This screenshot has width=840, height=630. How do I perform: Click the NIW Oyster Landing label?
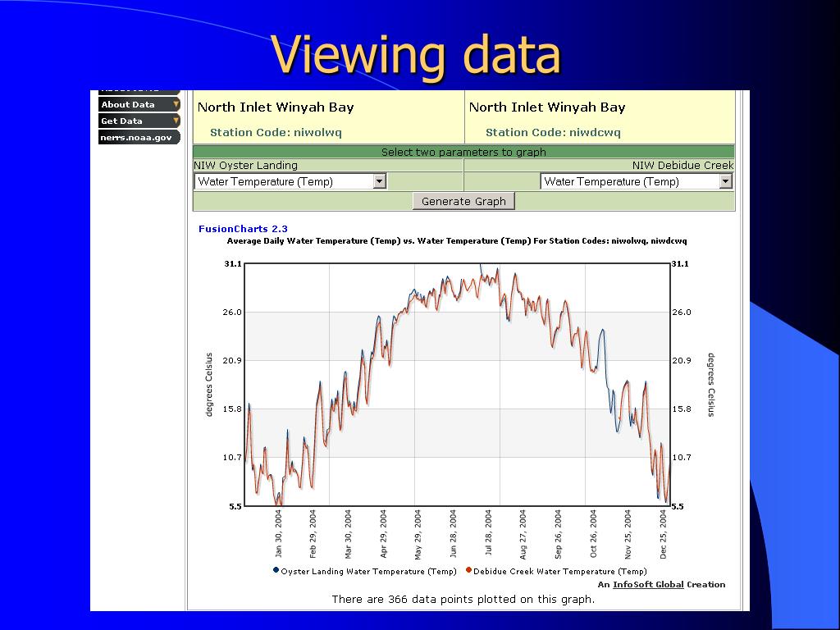[245, 166]
